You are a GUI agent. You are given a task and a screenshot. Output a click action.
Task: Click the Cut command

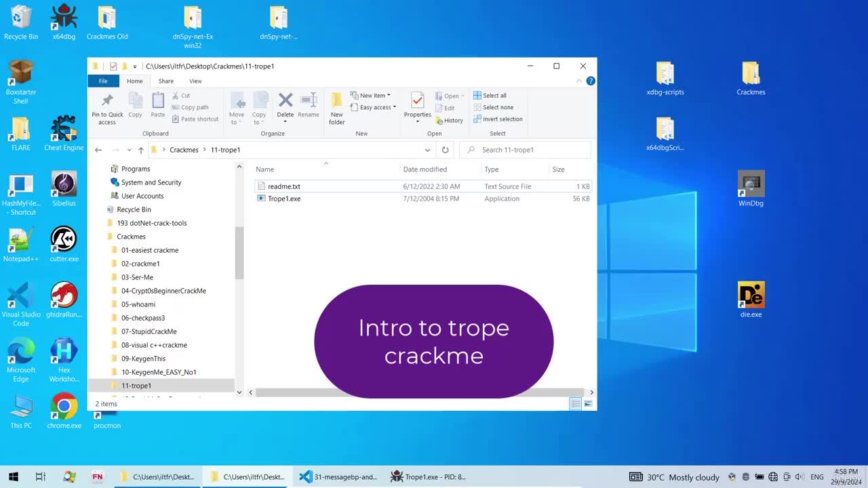[x=181, y=96]
